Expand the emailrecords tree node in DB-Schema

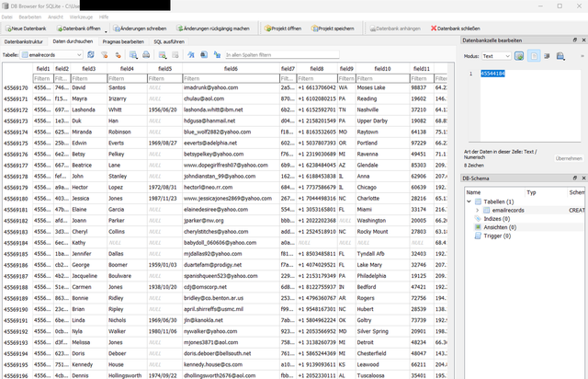tap(478, 211)
